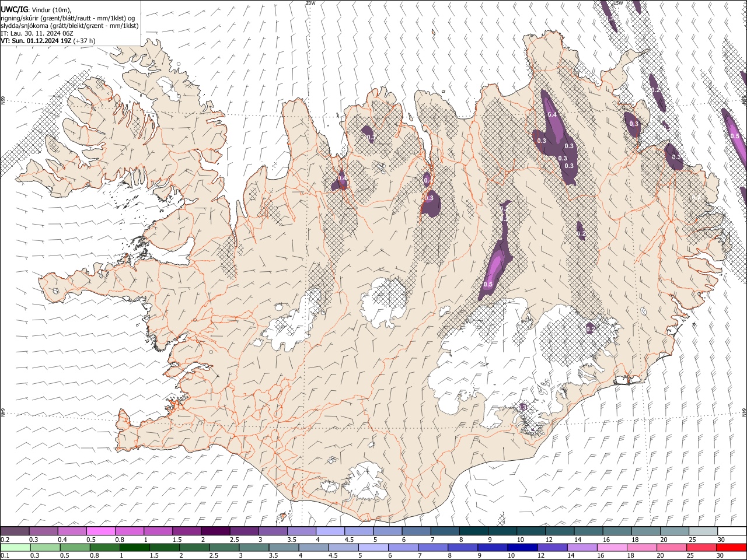Click the 0.5 value on the central pink snow band
The image size is (747, 560).
[488, 284]
